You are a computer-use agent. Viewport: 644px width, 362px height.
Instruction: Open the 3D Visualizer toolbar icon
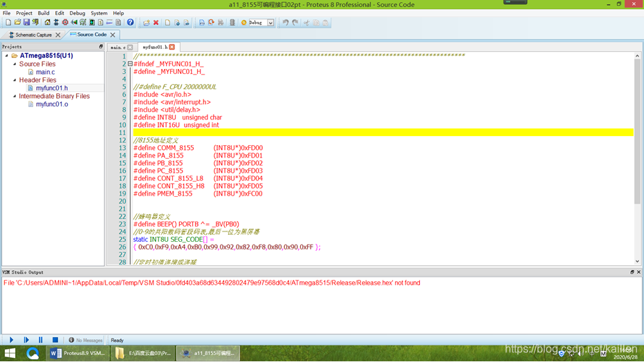74,23
